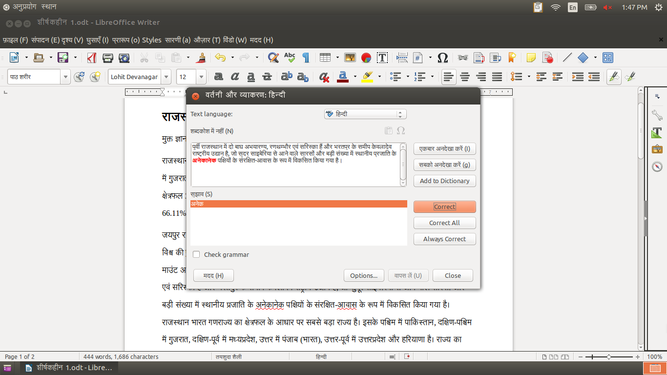Export directly as PDF icon
The height and width of the screenshot is (375, 667).
[91, 57]
